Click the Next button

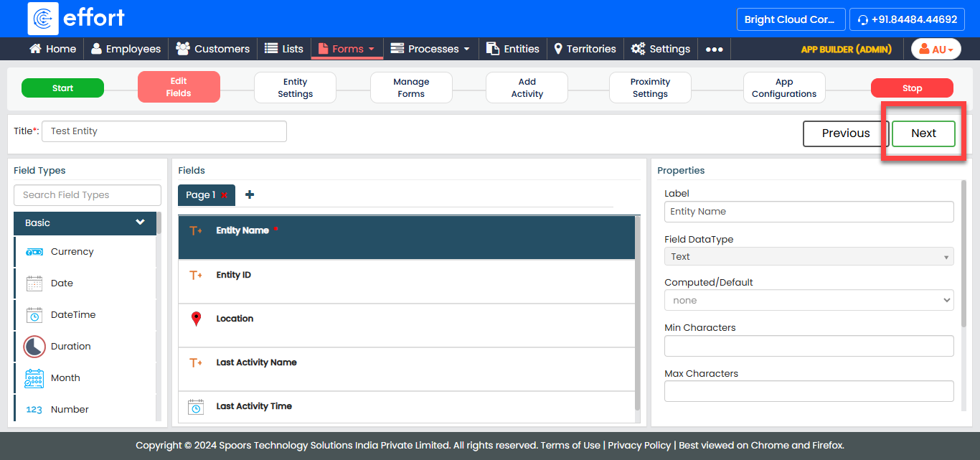tap(923, 133)
